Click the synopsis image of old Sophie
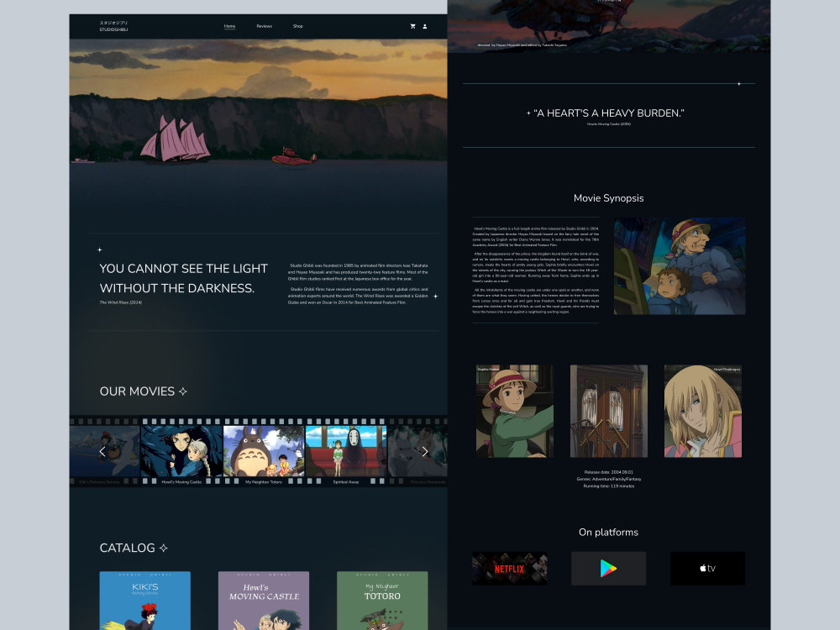 tap(680, 265)
